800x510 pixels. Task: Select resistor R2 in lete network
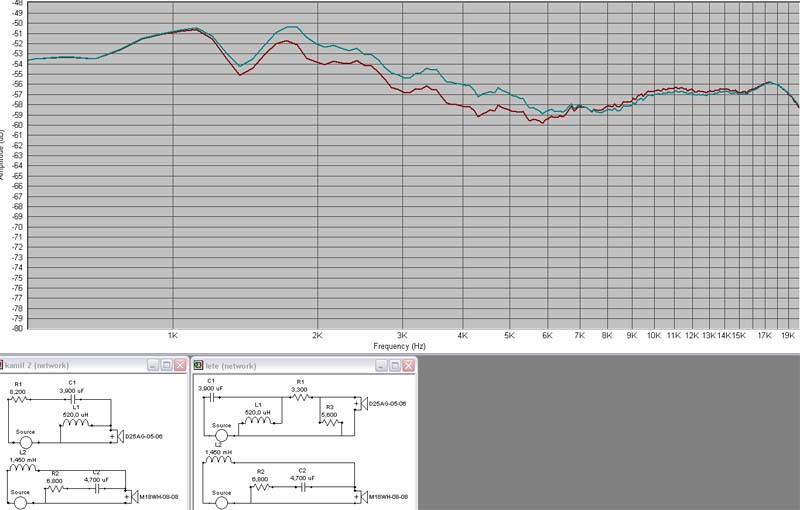[x=261, y=488]
